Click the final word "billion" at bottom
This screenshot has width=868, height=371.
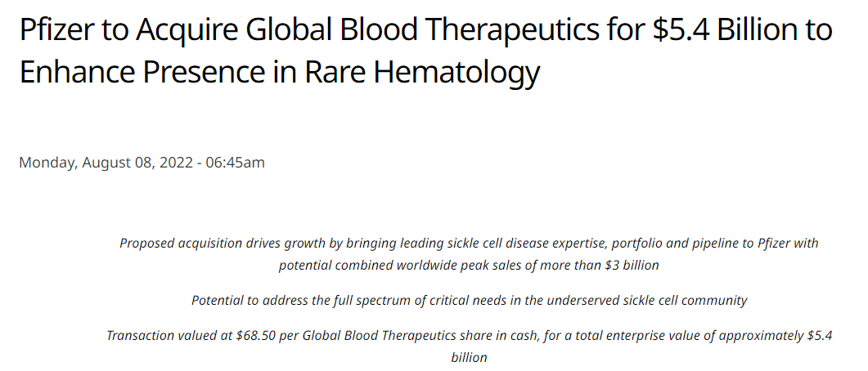(x=469, y=358)
